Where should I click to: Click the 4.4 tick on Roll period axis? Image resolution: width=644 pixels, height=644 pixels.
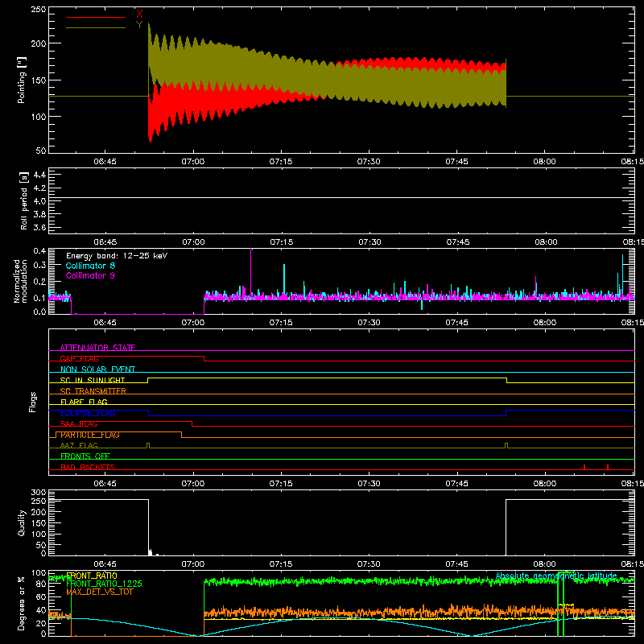point(39,175)
